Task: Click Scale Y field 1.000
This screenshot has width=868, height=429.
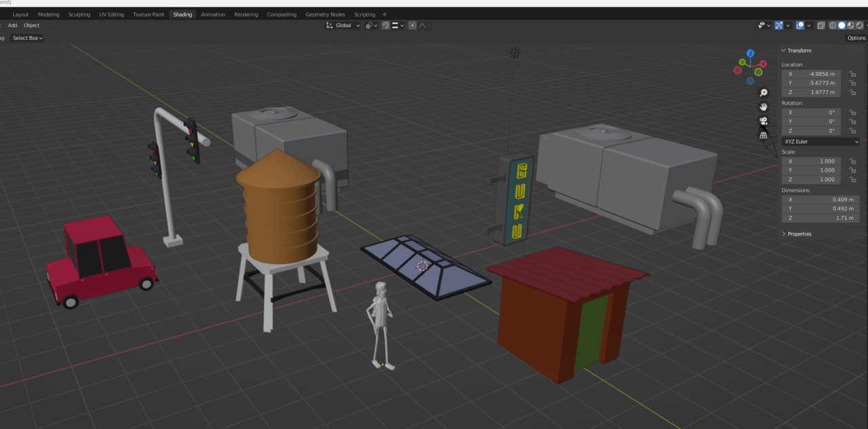Action: pyautogui.click(x=811, y=170)
